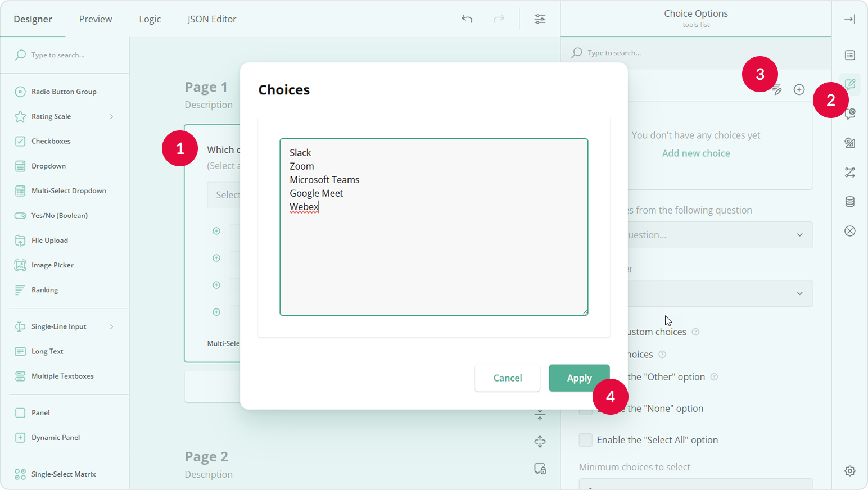868x490 pixels.
Task: Open survey settings sliders icon
Action: point(540,19)
